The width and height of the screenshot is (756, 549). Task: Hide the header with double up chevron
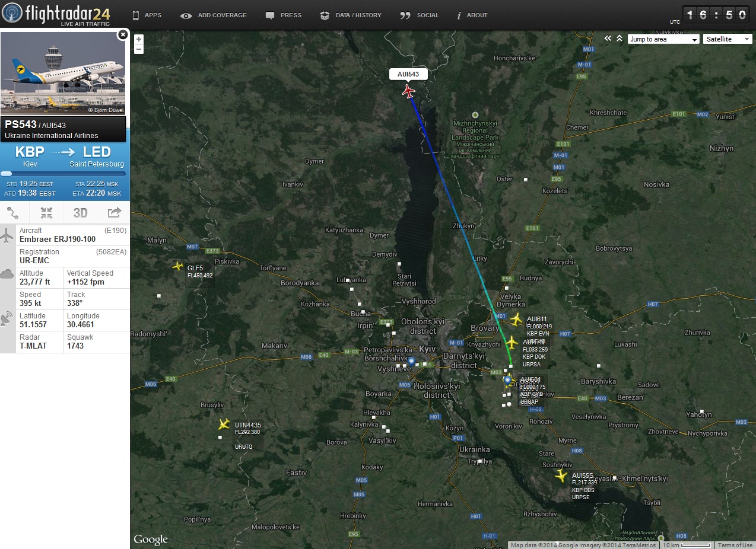point(620,39)
